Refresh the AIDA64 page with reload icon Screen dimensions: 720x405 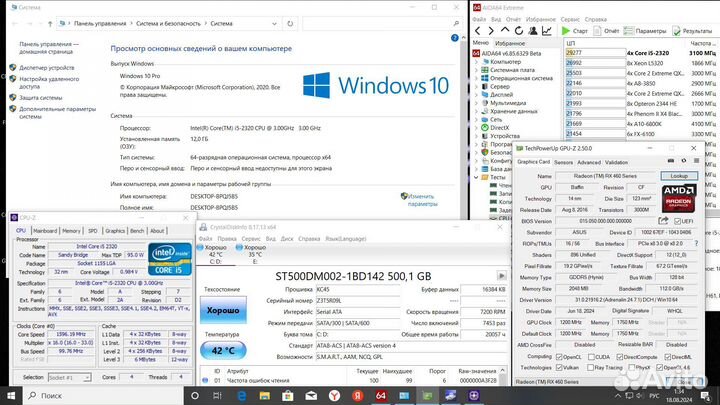point(519,31)
